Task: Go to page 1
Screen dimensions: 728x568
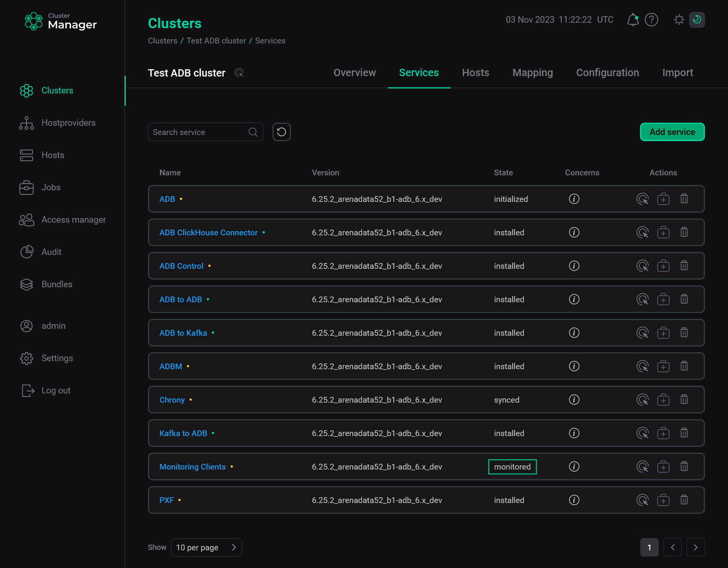Action: 649,547
